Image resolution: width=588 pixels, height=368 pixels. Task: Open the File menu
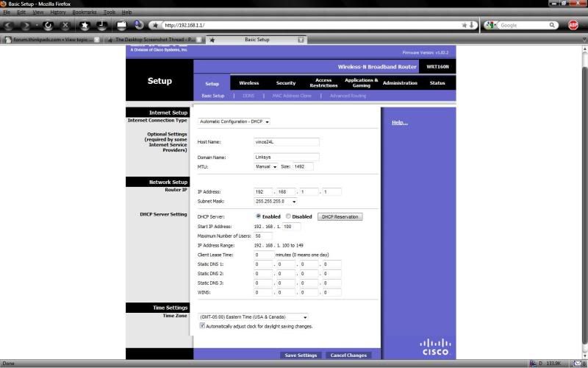[x=7, y=12]
